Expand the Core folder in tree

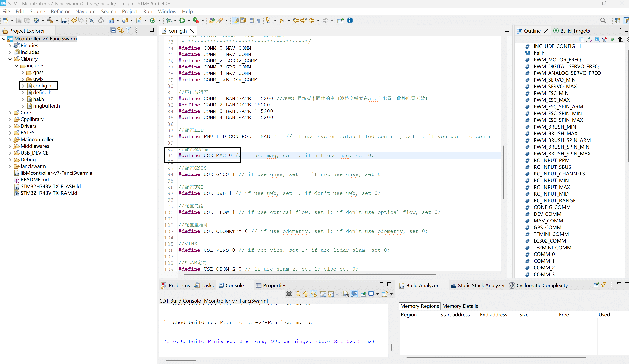pos(10,113)
